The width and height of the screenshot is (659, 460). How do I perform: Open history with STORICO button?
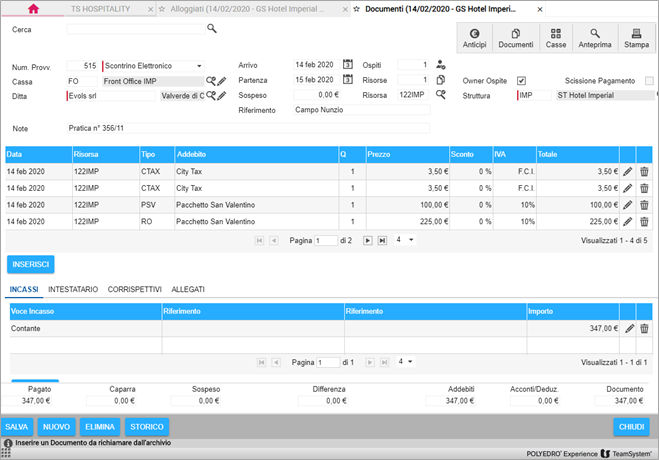(x=147, y=427)
